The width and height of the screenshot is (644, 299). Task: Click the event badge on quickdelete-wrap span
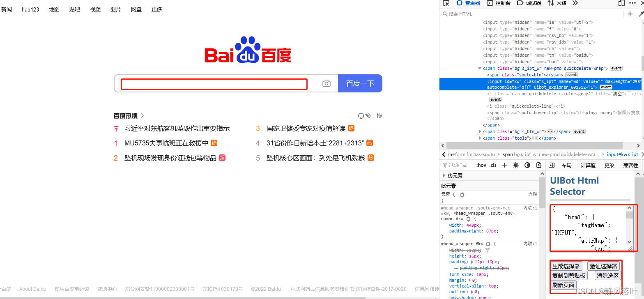click(616, 68)
